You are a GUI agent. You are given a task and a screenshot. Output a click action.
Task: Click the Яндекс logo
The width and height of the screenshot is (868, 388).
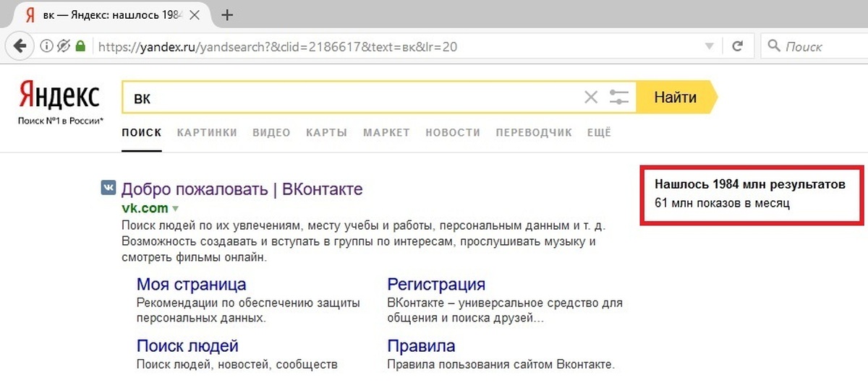click(x=59, y=95)
